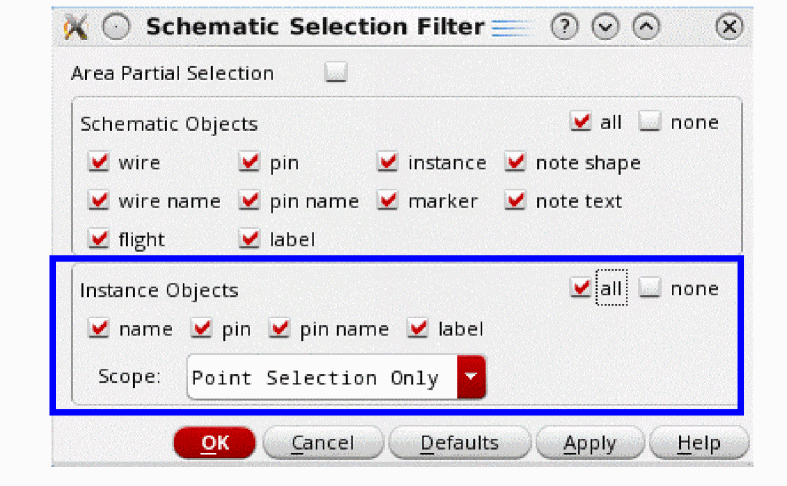Toggle the flight checkbox
The width and height of the screenshot is (787, 486).
[99, 239]
